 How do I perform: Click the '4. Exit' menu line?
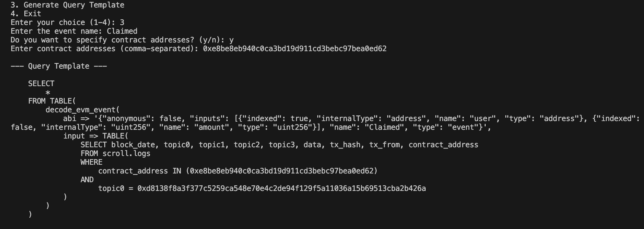26,14
